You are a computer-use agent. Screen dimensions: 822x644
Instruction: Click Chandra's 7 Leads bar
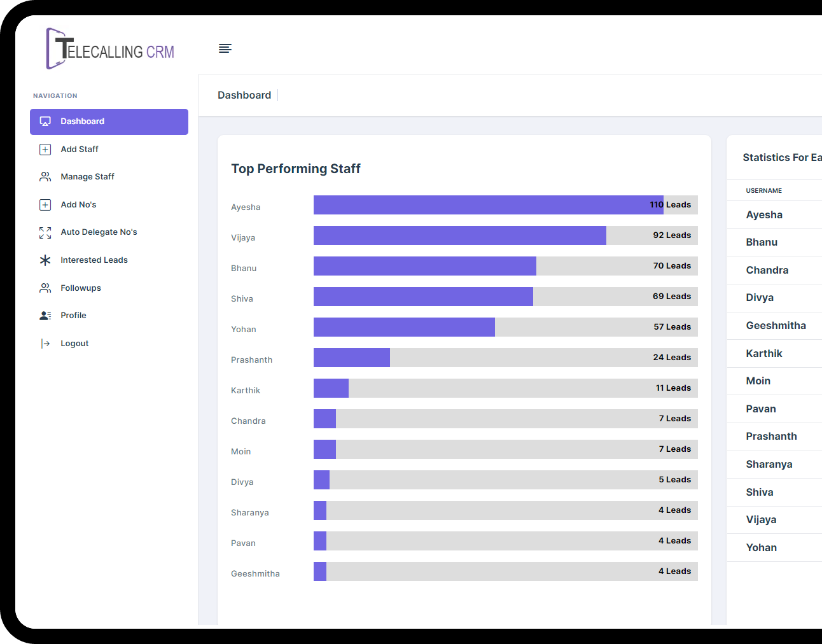pos(506,419)
